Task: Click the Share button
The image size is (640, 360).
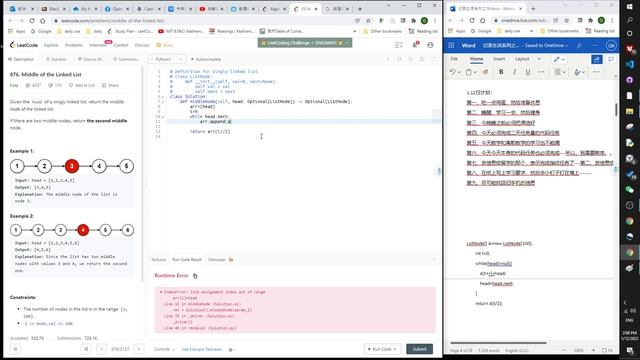Action: tap(110, 85)
